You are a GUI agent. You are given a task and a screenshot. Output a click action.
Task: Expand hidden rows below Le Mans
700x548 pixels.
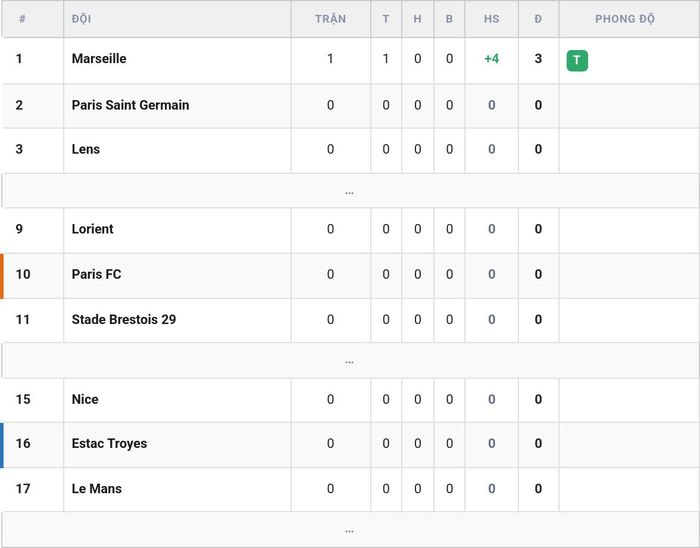click(x=350, y=530)
